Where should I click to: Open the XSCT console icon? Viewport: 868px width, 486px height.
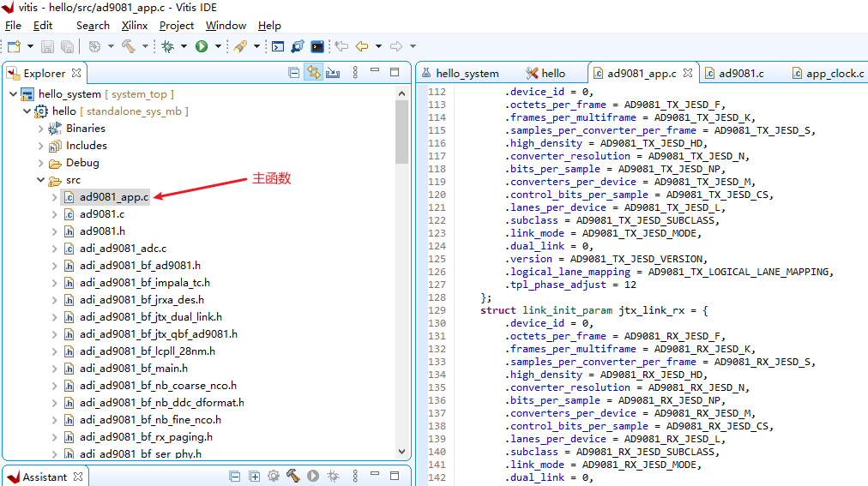coord(278,46)
